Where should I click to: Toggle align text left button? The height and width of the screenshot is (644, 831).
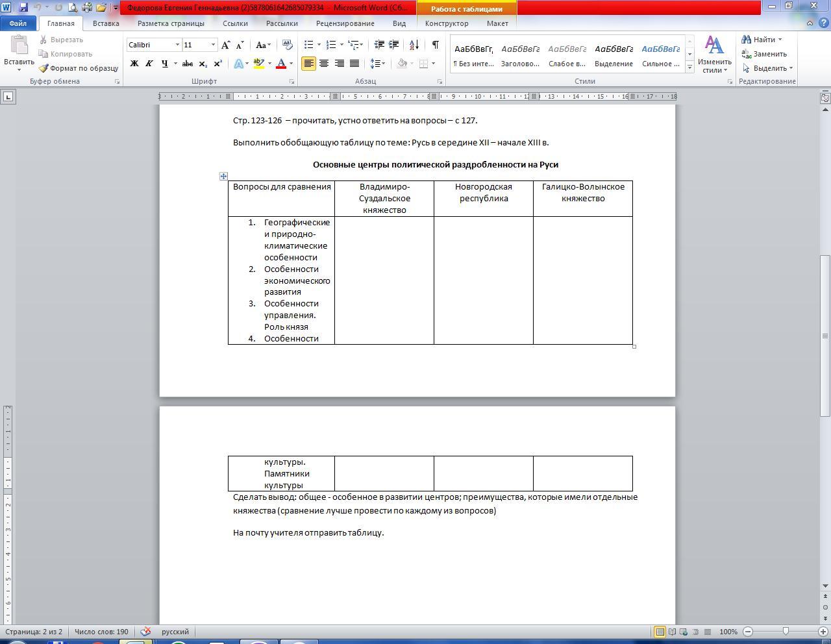tap(308, 64)
